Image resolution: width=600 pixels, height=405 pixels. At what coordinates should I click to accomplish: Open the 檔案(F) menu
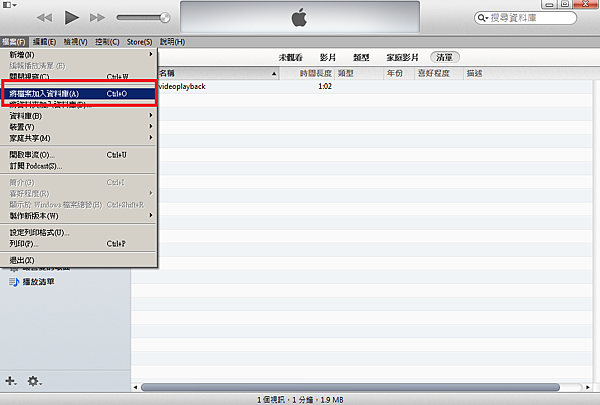[x=14, y=42]
